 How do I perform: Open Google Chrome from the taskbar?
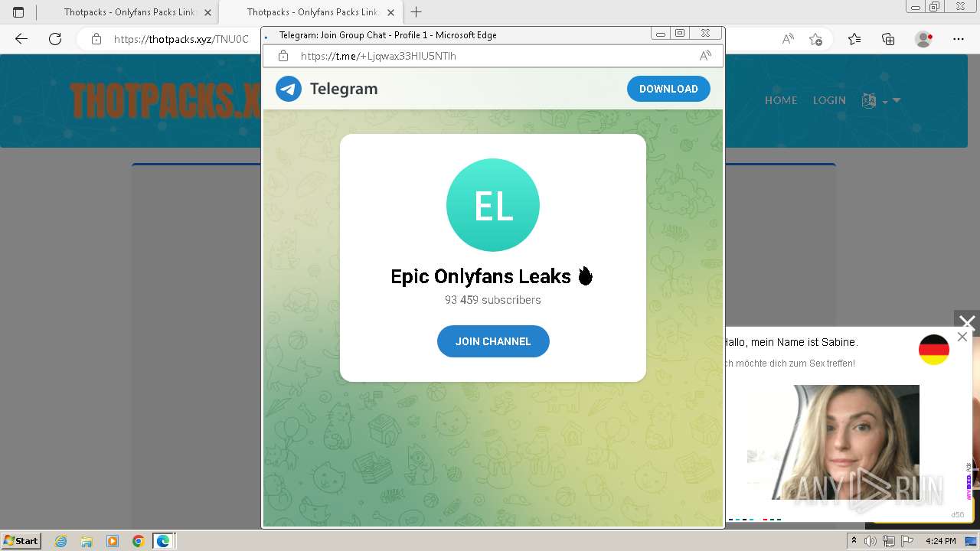pyautogui.click(x=138, y=541)
